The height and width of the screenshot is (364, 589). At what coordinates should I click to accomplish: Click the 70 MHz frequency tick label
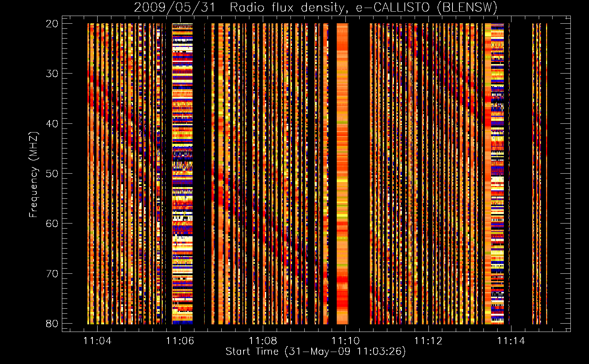[x=52, y=274]
